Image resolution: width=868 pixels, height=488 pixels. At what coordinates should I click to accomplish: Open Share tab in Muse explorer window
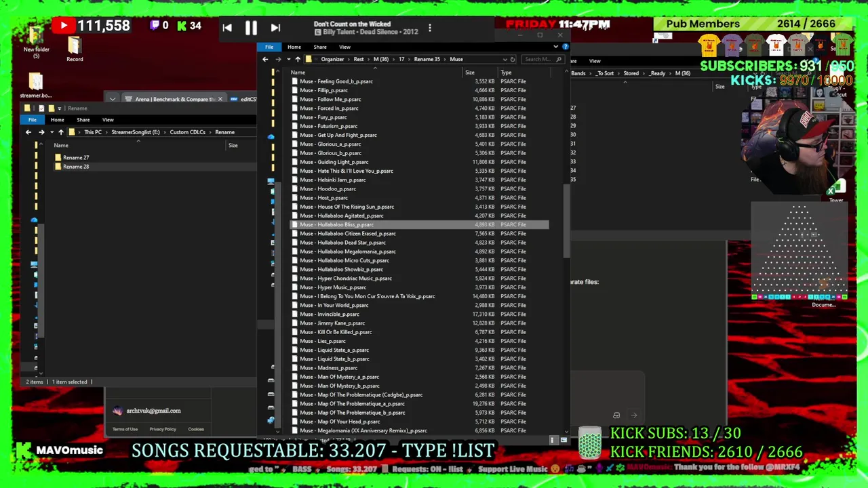tap(320, 47)
